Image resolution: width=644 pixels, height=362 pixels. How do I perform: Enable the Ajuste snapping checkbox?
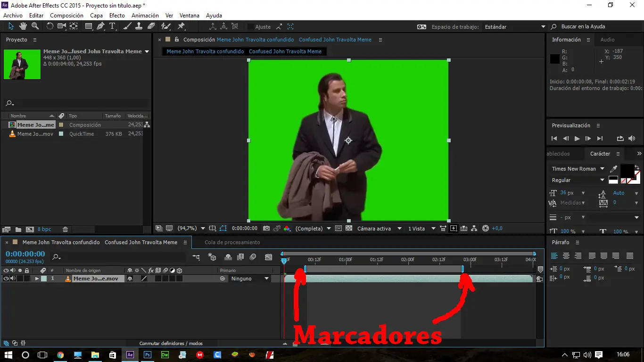(x=251, y=27)
